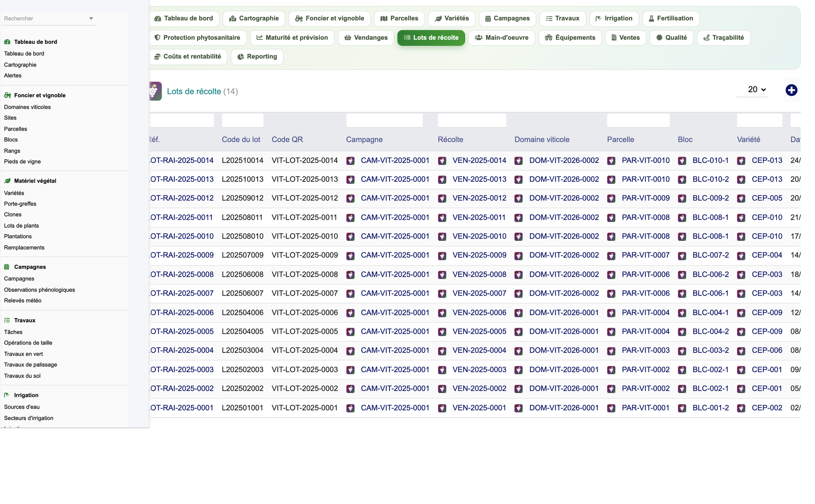The image size is (815, 504).
Task: Open domain DOM-VIT-2026-0001 in row 0002
Action: [x=564, y=388]
